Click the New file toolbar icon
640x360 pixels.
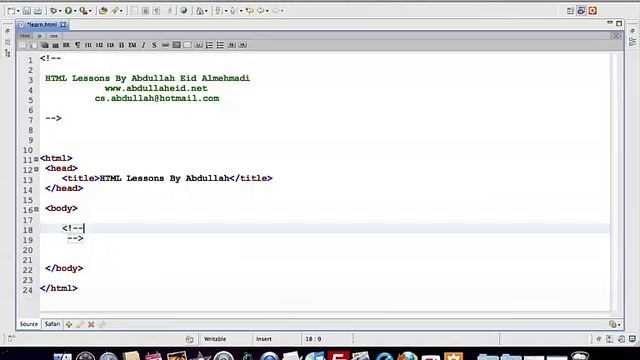11,11
